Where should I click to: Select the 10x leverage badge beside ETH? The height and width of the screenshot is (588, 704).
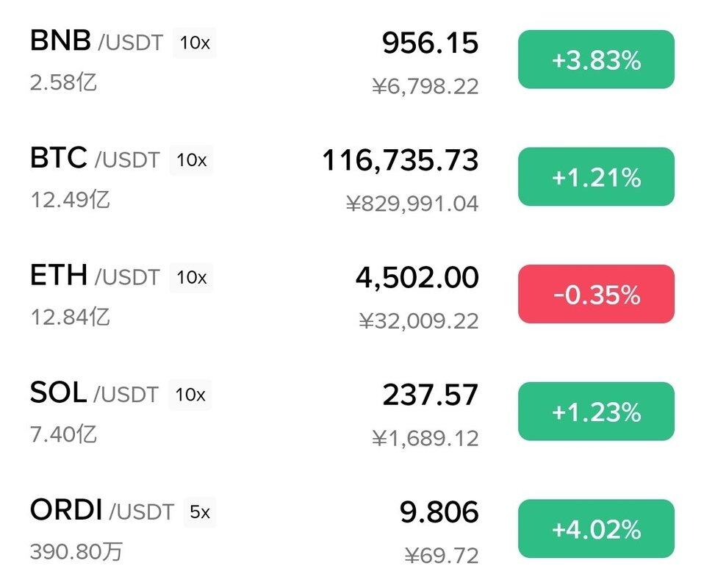[191, 278]
